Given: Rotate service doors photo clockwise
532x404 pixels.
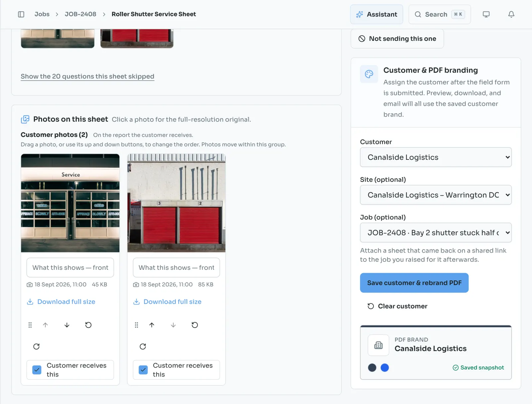Looking at the screenshot, I should 36,347.
